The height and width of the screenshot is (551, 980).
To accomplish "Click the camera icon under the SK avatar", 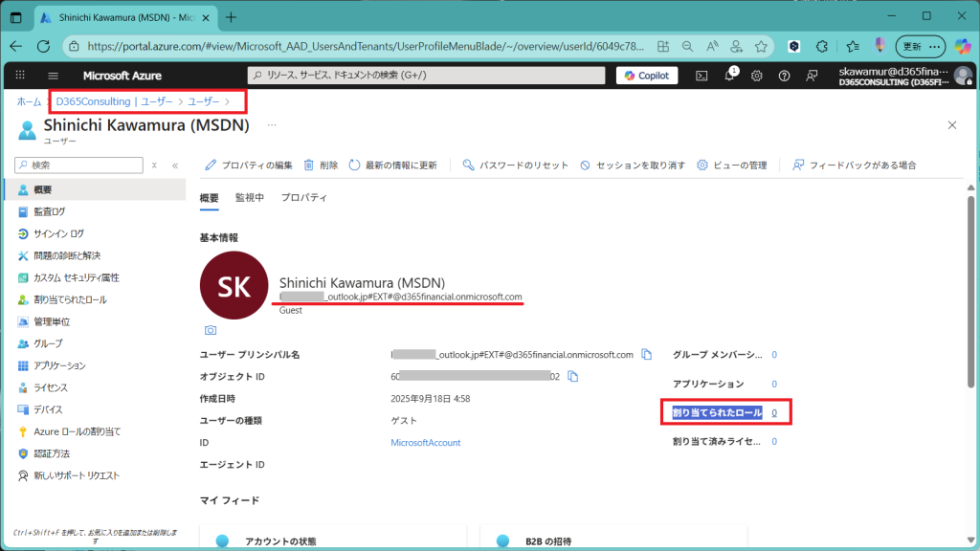I will 210,330.
